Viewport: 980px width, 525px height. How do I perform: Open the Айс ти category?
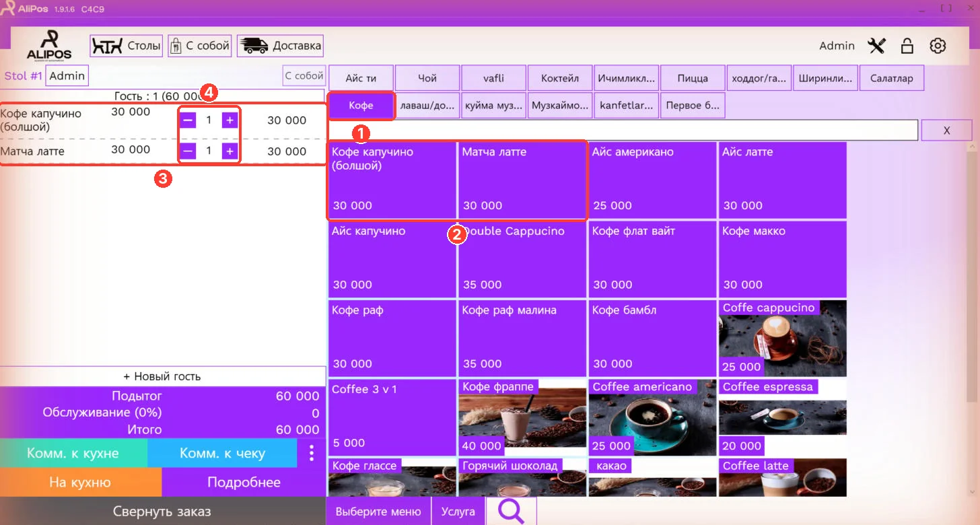coord(361,78)
